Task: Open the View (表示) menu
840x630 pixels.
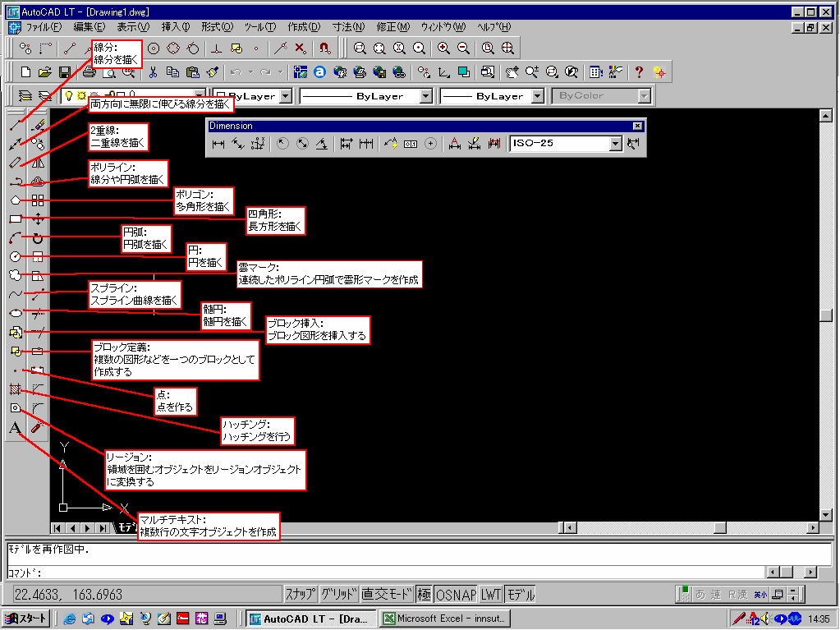Action: click(x=133, y=27)
